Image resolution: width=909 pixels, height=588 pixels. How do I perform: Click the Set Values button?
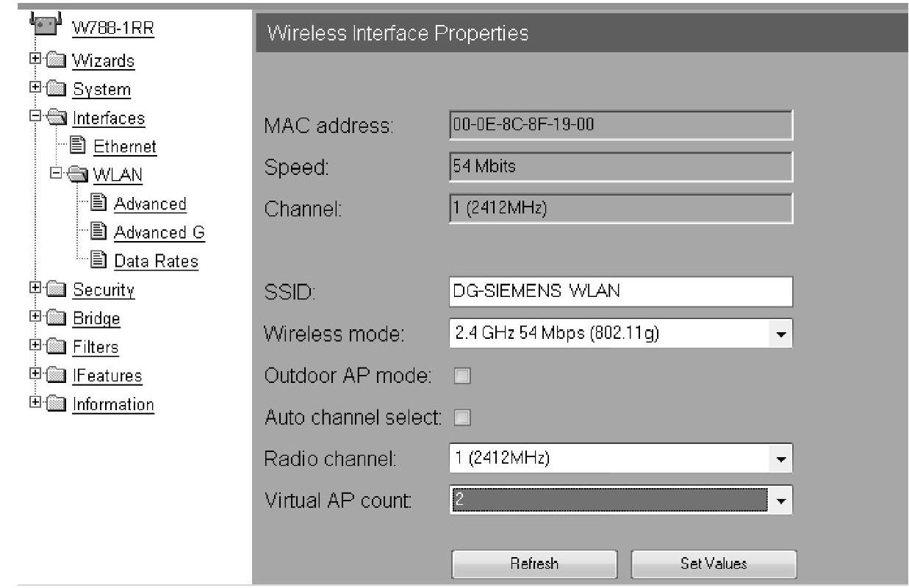(713, 564)
